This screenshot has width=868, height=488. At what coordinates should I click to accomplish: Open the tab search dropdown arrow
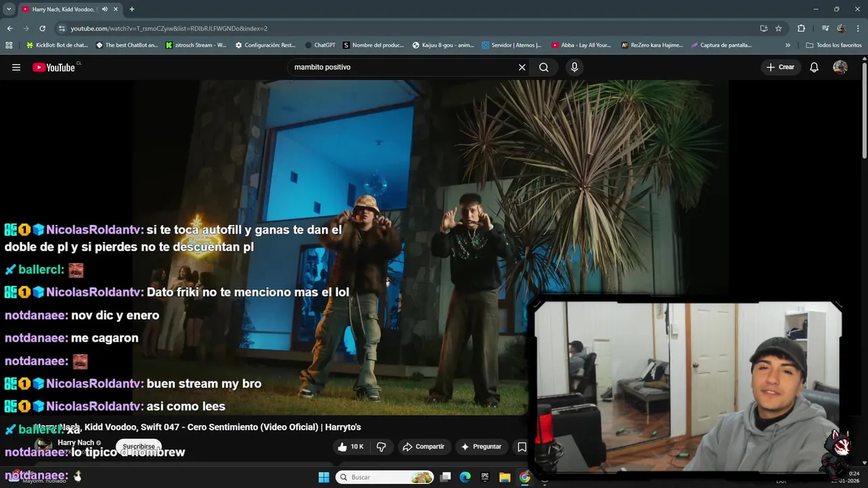click(x=9, y=9)
